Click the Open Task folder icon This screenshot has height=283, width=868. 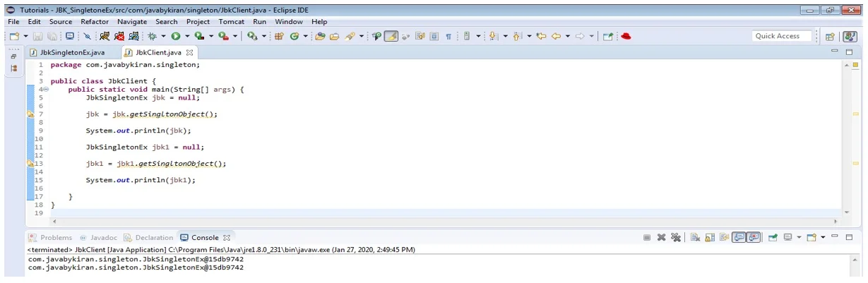pyautogui.click(x=335, y=36)
